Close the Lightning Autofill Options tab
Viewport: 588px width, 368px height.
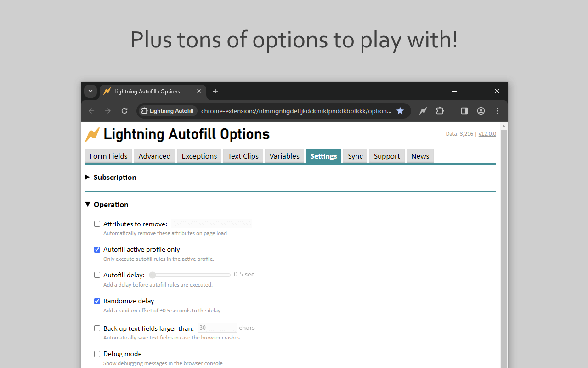pyautogui.click(x=199, y=91)
